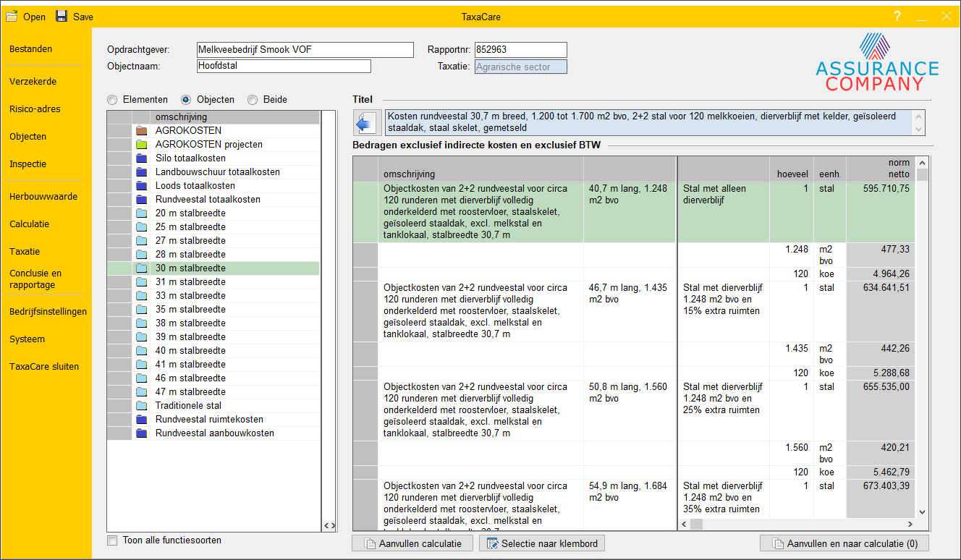The width and height of the screenshot is (961, 560).
Task: Open Herbouwwaarde in the sidebar
Action: click(x=43, y=197)
